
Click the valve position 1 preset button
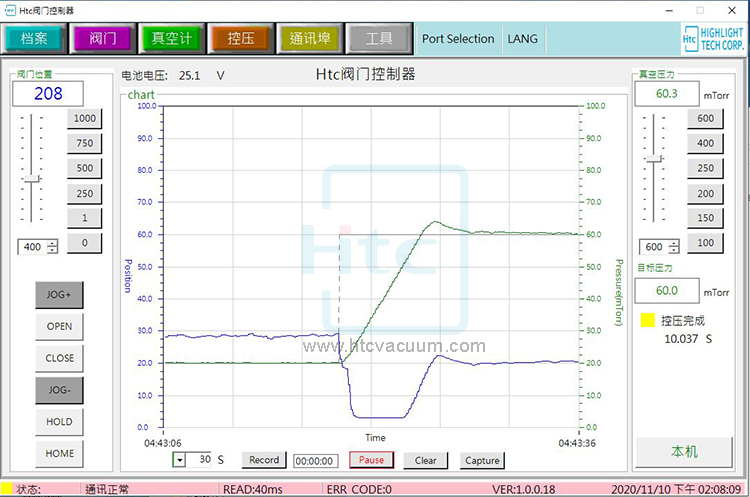[x=85, y=218]
